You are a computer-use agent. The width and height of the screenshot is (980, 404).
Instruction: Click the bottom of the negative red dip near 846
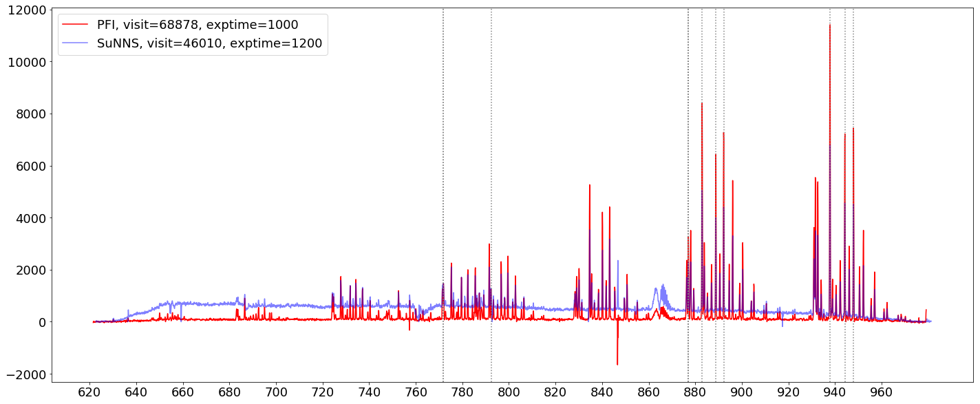point(617,364)
